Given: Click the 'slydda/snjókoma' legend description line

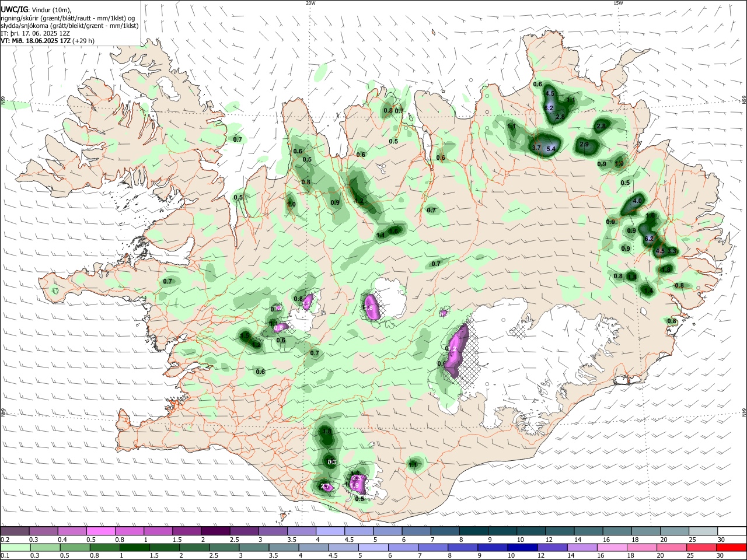Looking at the screenshot, I should tap(69, 26).
